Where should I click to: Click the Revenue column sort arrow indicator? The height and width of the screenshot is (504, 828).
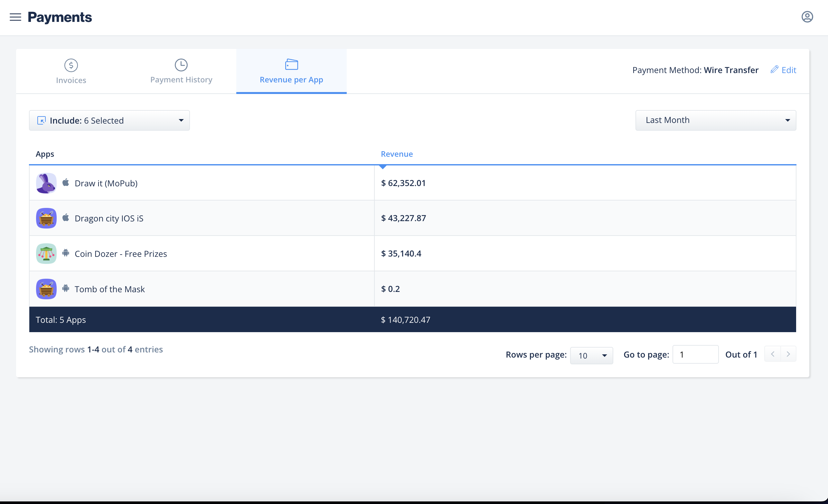pos(382,167)
